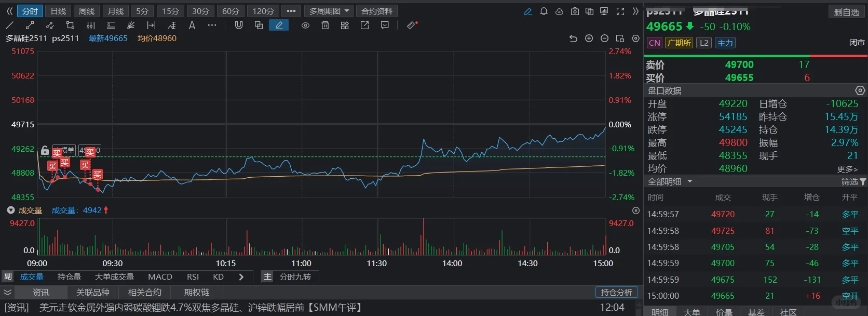The height and width of the screenshot is (316, 868).
Task: Select the text annotation A tool
Action: click(x=192, y=25)
